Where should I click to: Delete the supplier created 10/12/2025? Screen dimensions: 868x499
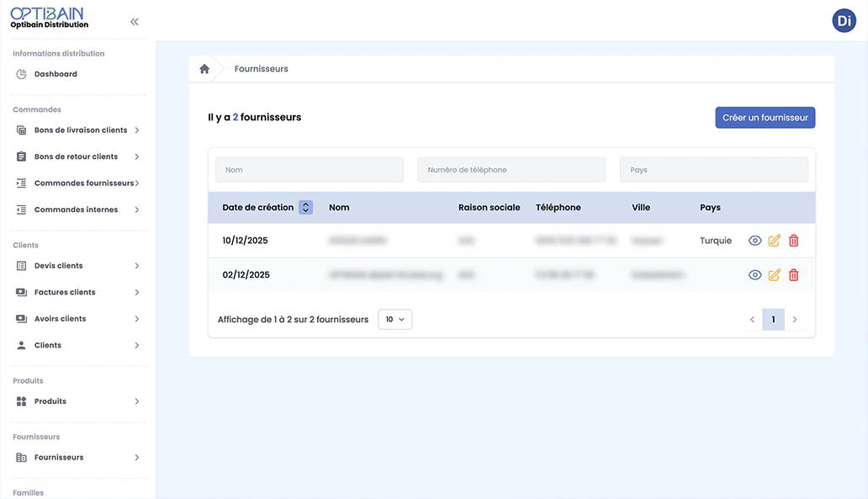(x=793, y=241)
